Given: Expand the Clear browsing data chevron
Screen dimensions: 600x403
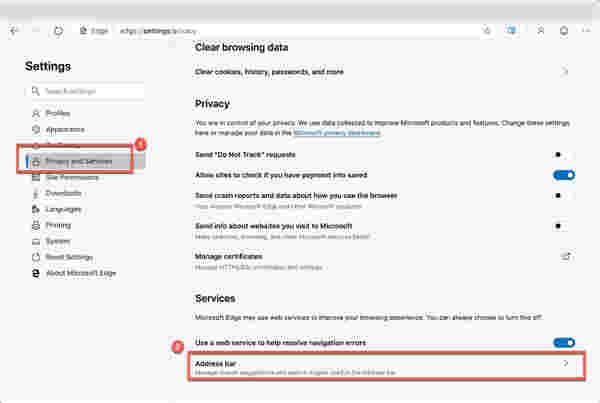Looking at the screenshot, I should pyautogui.click(x=566, y=72).
